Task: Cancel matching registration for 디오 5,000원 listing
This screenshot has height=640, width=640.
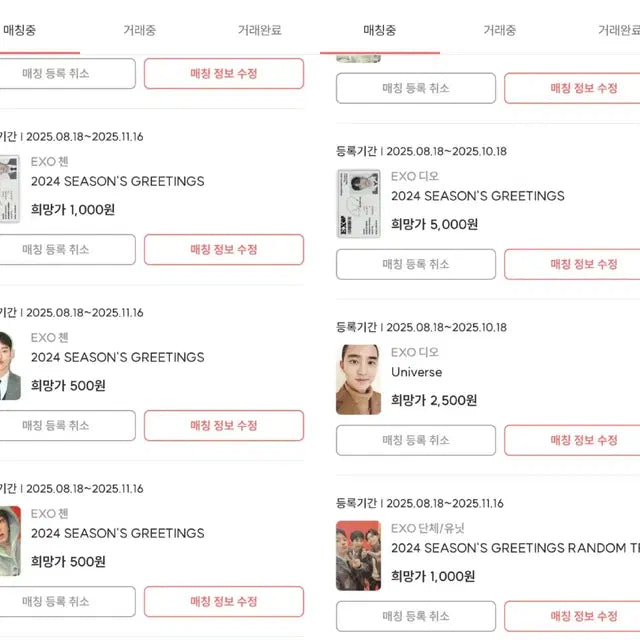Action: [x=415, y=264]
